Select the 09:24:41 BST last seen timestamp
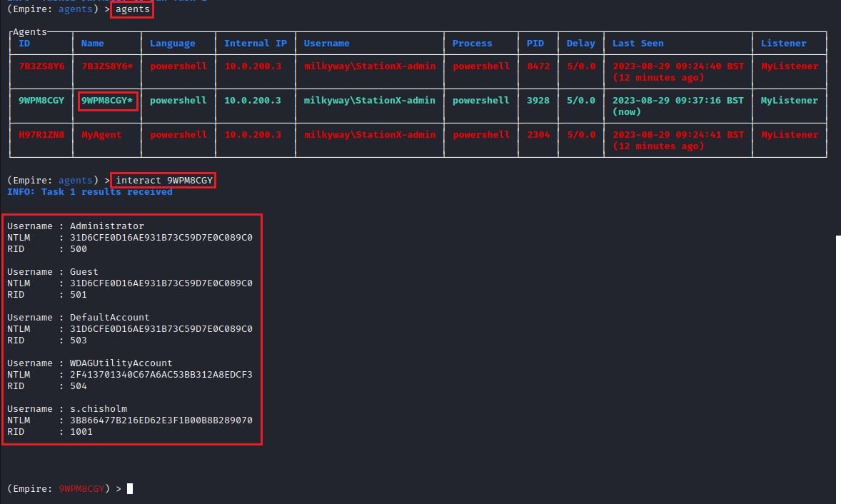The image size is (841, 504). pyautogui.click(x=678, y=135)
